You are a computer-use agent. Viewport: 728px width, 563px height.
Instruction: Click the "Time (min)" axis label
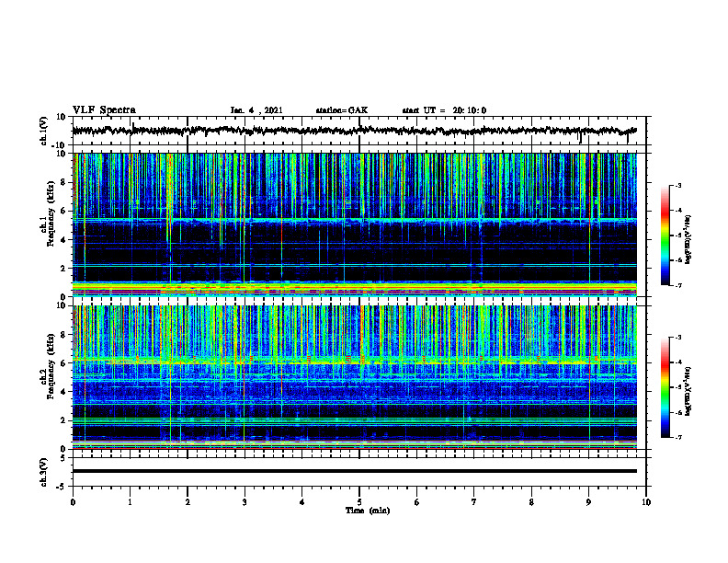(x=368, y=511)
